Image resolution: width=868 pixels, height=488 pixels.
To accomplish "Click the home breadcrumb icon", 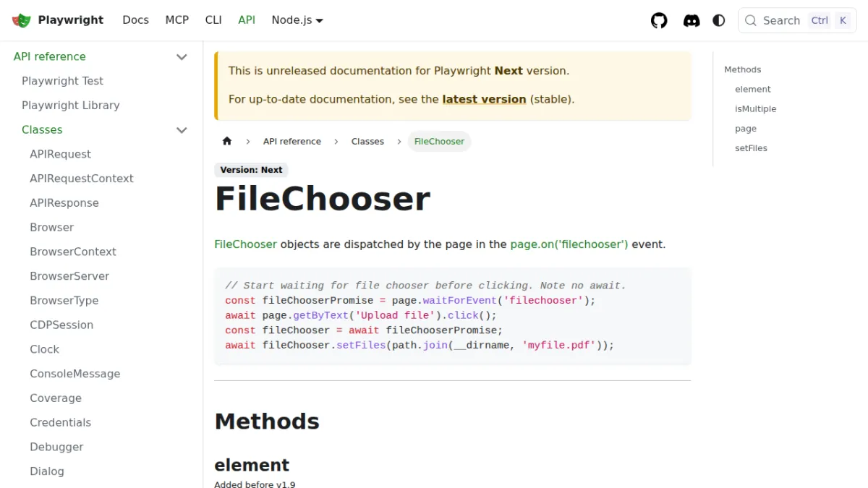I will [x=227, y=141].
